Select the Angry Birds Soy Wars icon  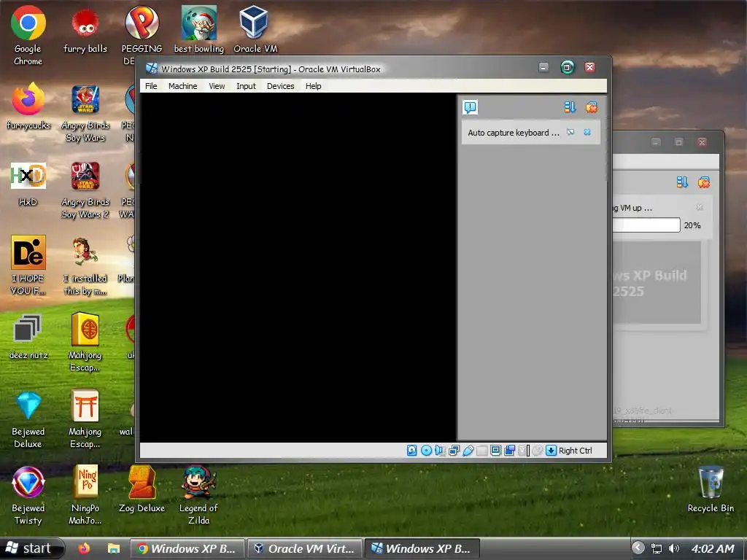tap(85, 113)
